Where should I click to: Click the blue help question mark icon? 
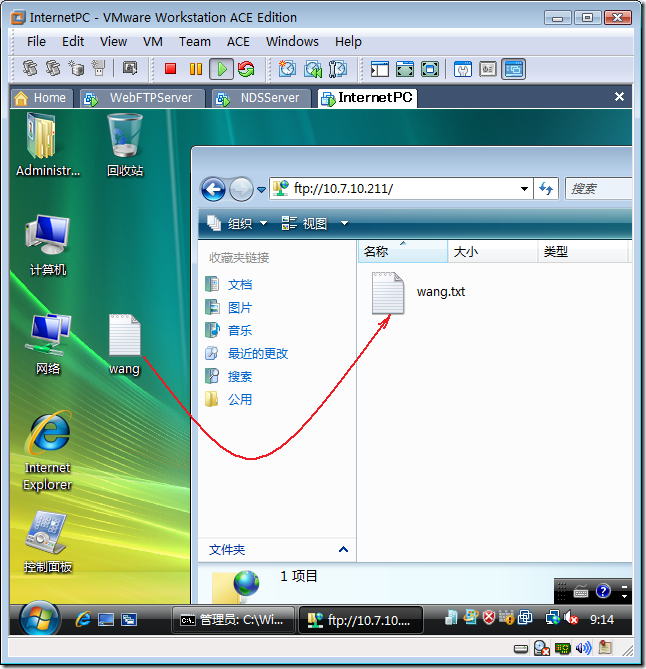click(603, 591)
